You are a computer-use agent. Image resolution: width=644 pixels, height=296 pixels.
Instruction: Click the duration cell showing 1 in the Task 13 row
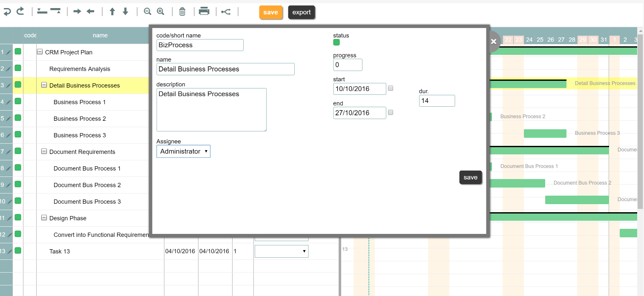pyautogui.click(x=243, y=251)
